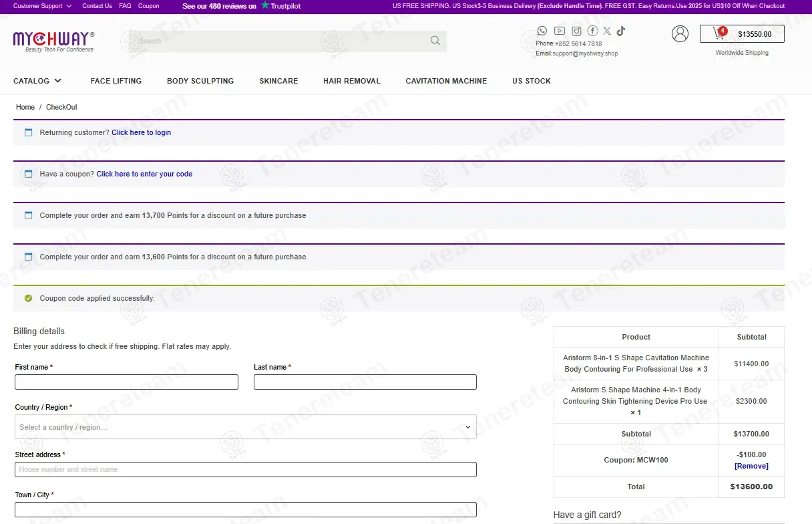Screen dimensions: 812x524
Task: Click the -$100.00 coupon discount value
Action: click(x=751, y=454)
